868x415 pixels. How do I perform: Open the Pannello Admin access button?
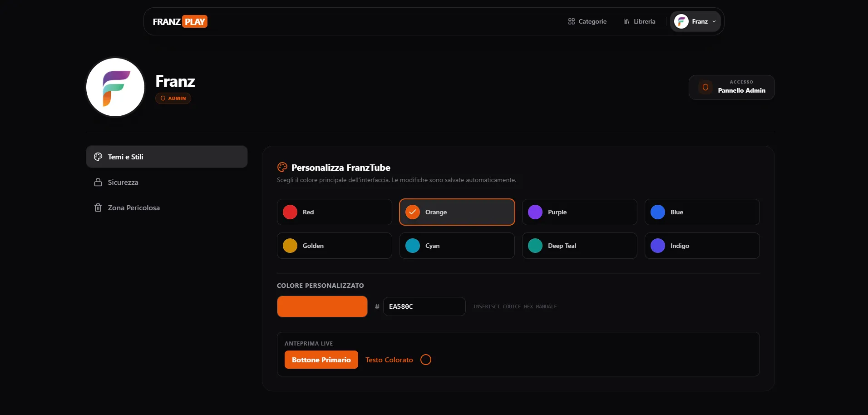pyautogui.click(x=731, y=87)
